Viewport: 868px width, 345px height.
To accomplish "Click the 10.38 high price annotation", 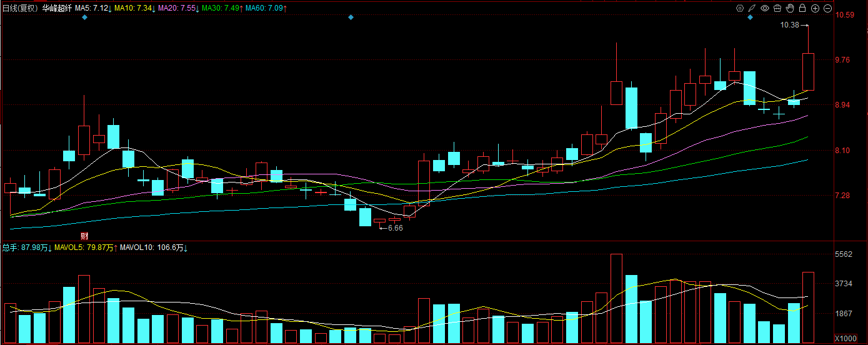I will (x=789, y=25).
